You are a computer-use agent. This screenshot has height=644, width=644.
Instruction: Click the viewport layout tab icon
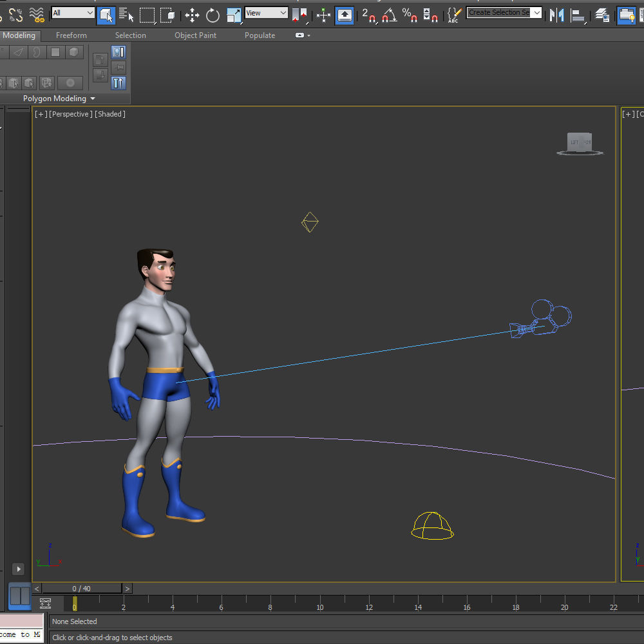pos(20,596)
